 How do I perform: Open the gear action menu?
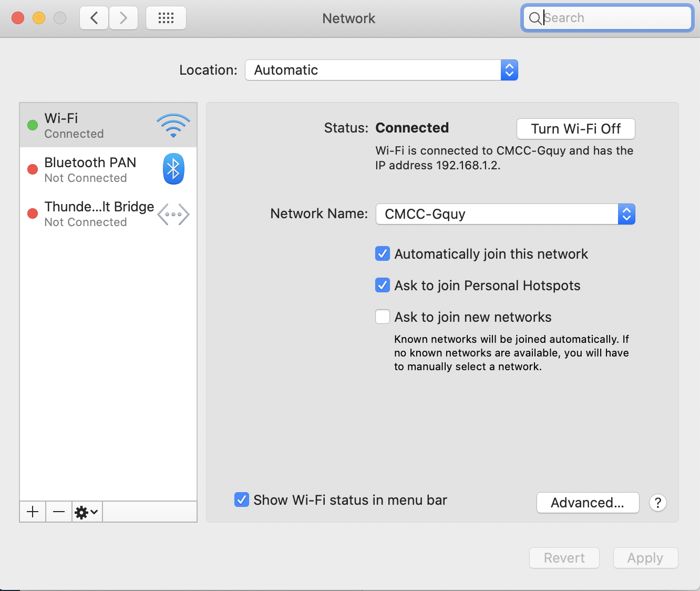pyautogui.click(x=87, y=512)
